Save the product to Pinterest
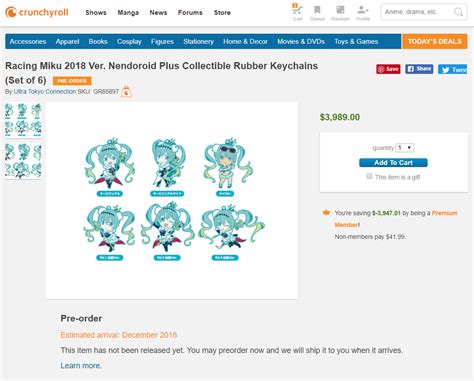The width and height of the screenshot is (474, 381). (x=388, y=69)
